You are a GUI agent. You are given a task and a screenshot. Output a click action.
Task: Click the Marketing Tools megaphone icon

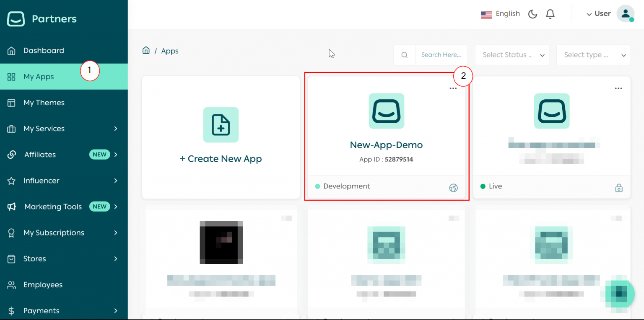(x=11, y=206)
